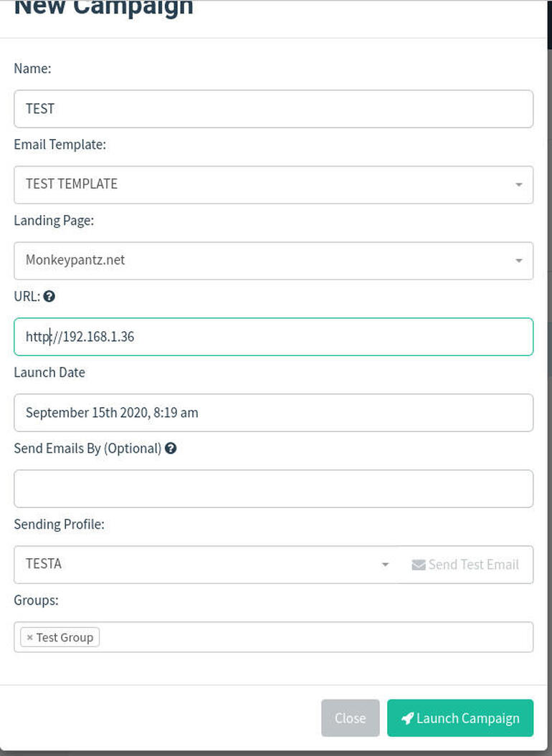Click the gray Close button
This screenshot has width=552, height=756.
pos(350,718)
